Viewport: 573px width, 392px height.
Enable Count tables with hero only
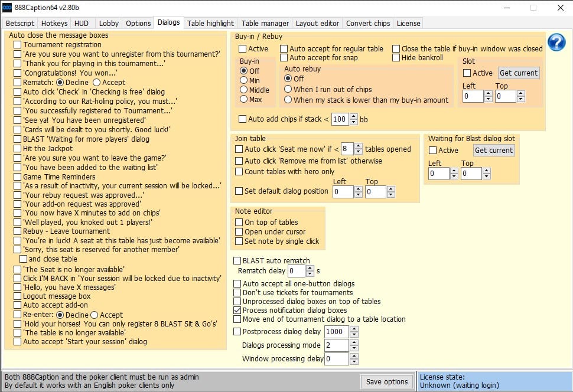point(239,172)
